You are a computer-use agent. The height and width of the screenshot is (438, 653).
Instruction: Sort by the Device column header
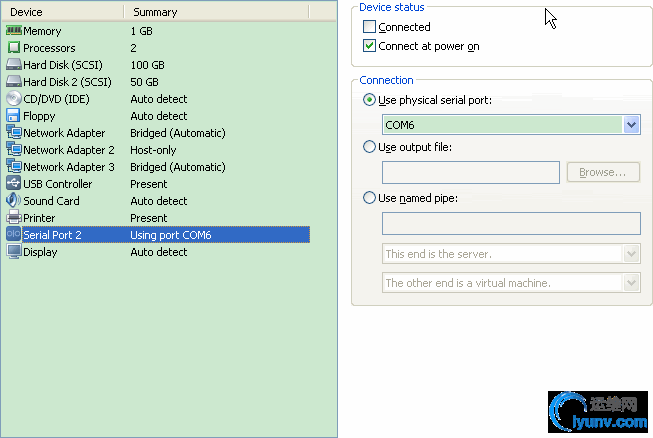pyautogui.click(x=62, y=12)
